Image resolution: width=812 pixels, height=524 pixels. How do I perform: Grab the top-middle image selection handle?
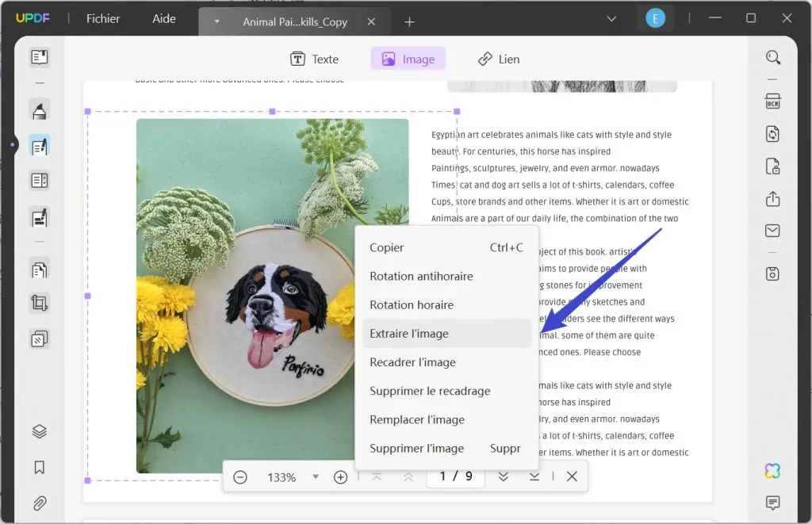pos(273,111)
